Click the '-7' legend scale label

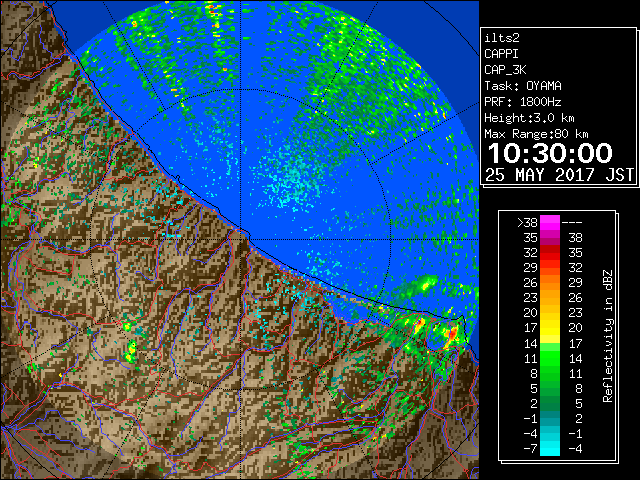pos(530,448)
